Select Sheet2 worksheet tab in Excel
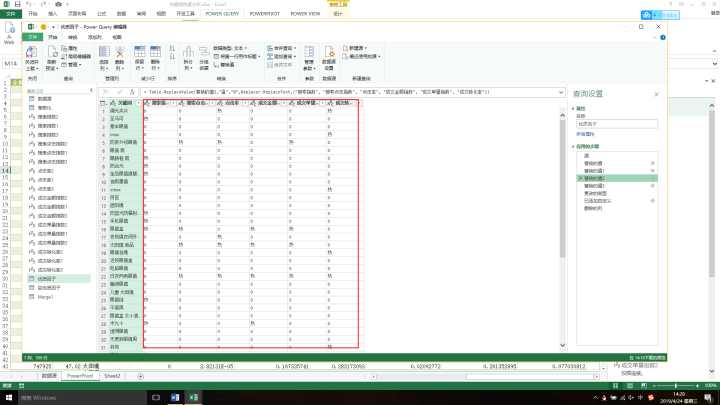720x405 pixels. [x=112, y=376]
